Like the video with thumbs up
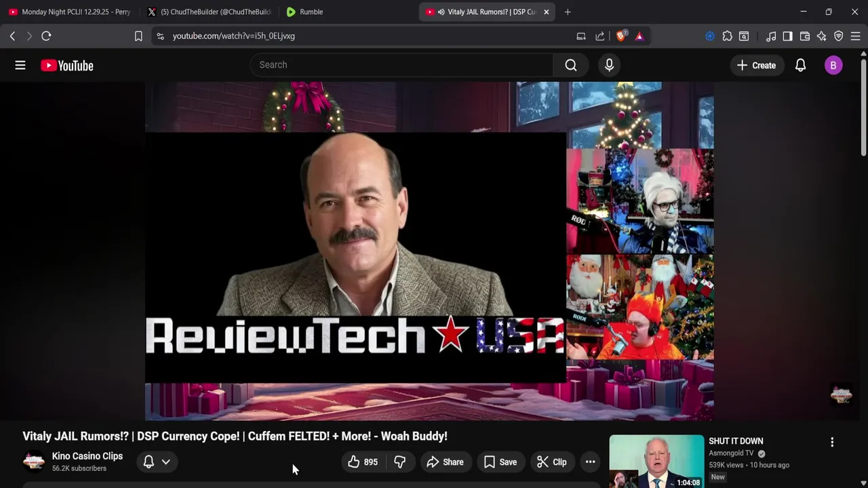 click(362, 462)
